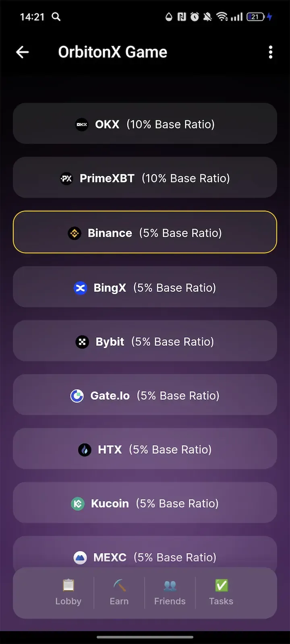The image size is (290, 644).
Task: Switch to the Friends tab
Action: click(x=170, y=593)
